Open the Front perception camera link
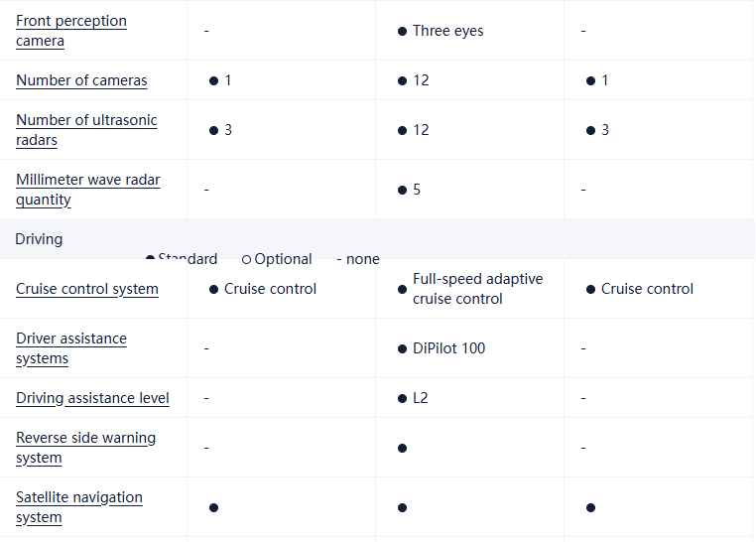756x542 pixels. [71, 31]
